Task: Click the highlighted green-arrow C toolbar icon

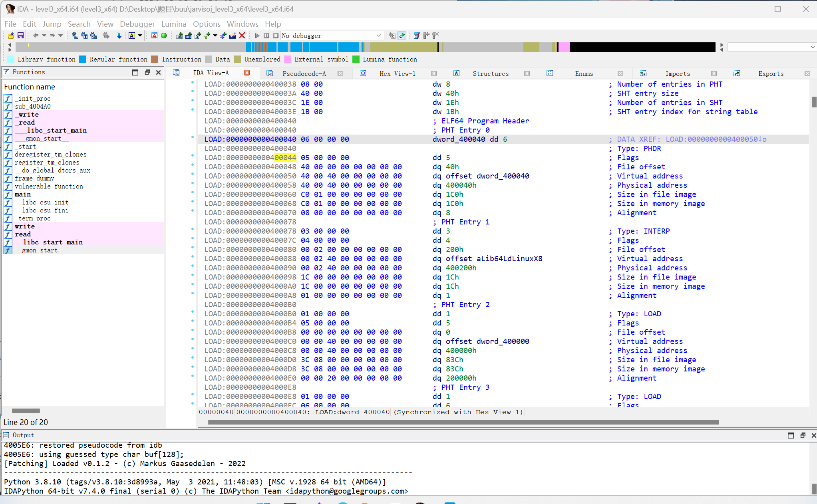Action: click(x=402, y=36)
